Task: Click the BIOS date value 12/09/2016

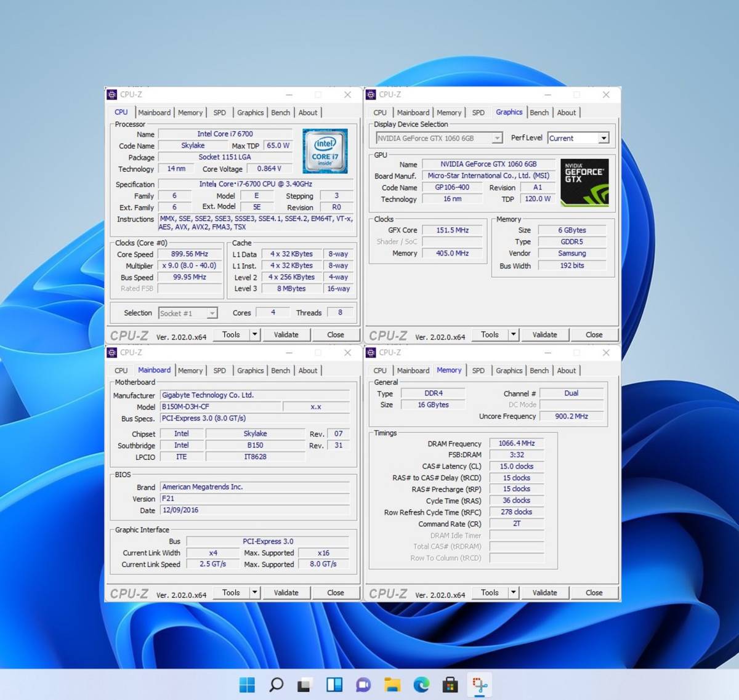Action: 254,510
